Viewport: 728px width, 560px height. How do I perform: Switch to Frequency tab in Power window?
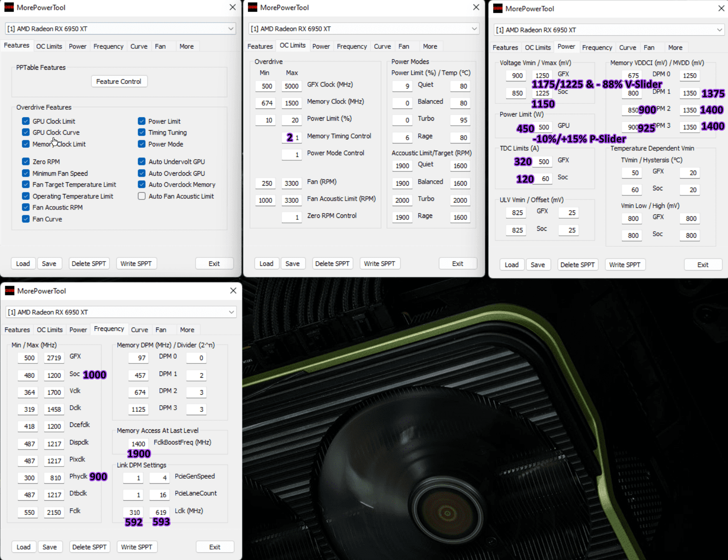pos(597,48)
